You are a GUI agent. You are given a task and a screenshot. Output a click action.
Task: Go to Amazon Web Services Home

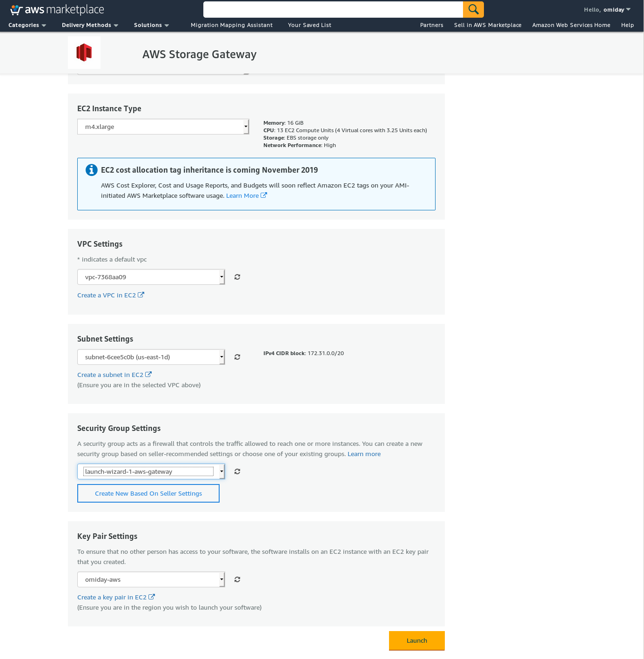pos(571,25)
